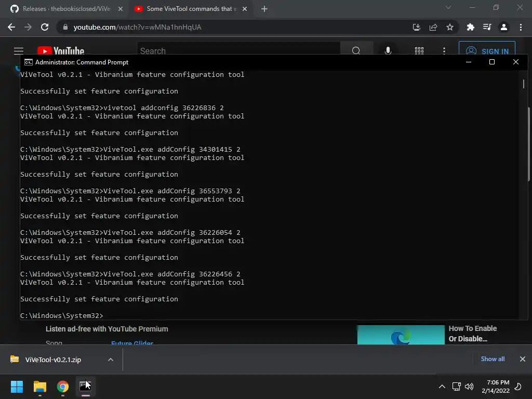Share this page icon in address bar
The width and height of the screenshot is (532, 399).
pyautogui.click(x=433, y=27)
